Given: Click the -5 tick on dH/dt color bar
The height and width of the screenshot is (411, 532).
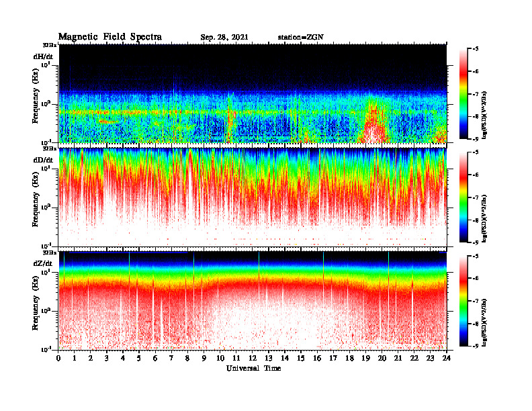Looking at the screenshot, I should (x=476, y=49).
